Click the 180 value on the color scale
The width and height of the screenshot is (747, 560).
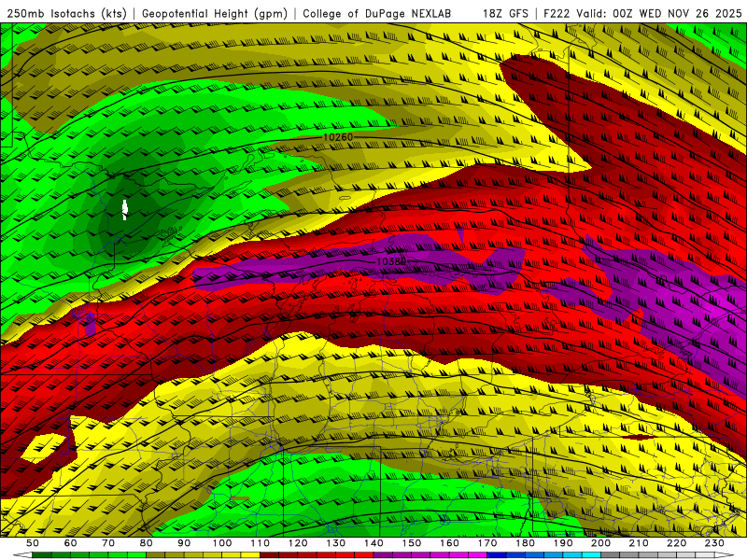[x=525, y=543]
